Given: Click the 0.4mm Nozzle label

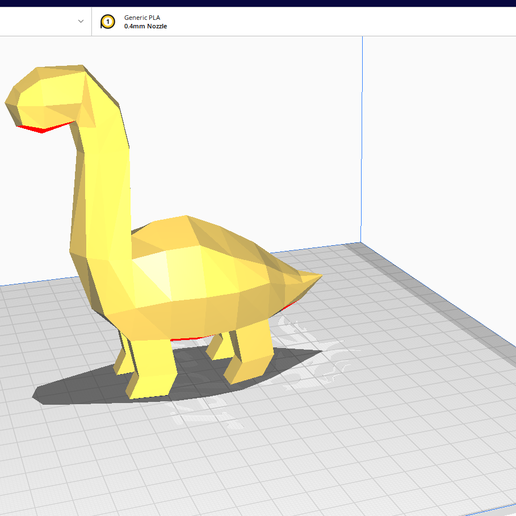Looking at the screenshot, I should [x=145, y=26].
